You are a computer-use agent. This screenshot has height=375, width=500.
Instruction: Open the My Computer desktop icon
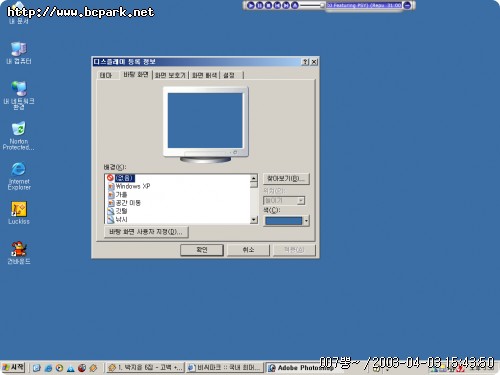tap(19, 53)
